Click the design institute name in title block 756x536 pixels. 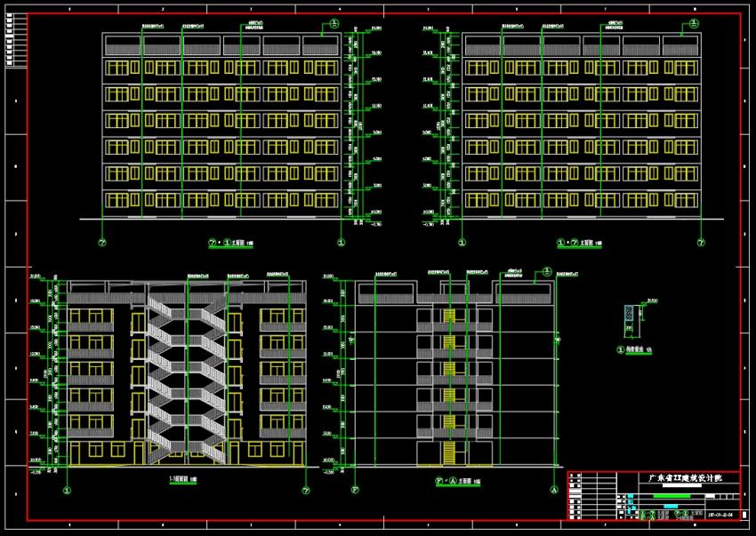click(x=685, y=478)
